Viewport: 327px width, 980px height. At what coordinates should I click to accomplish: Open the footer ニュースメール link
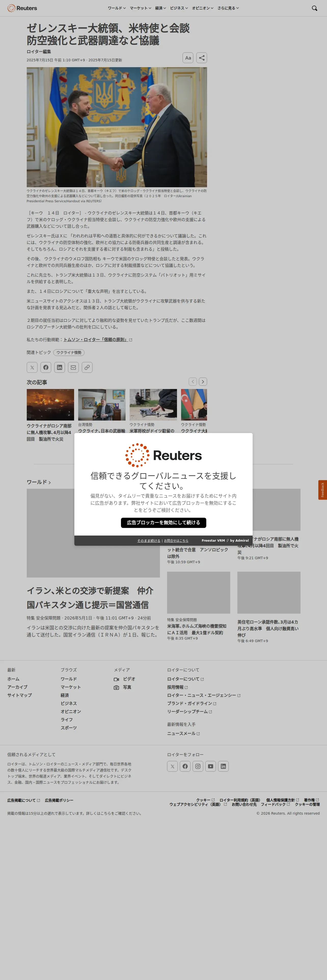[x=183, y=733]
